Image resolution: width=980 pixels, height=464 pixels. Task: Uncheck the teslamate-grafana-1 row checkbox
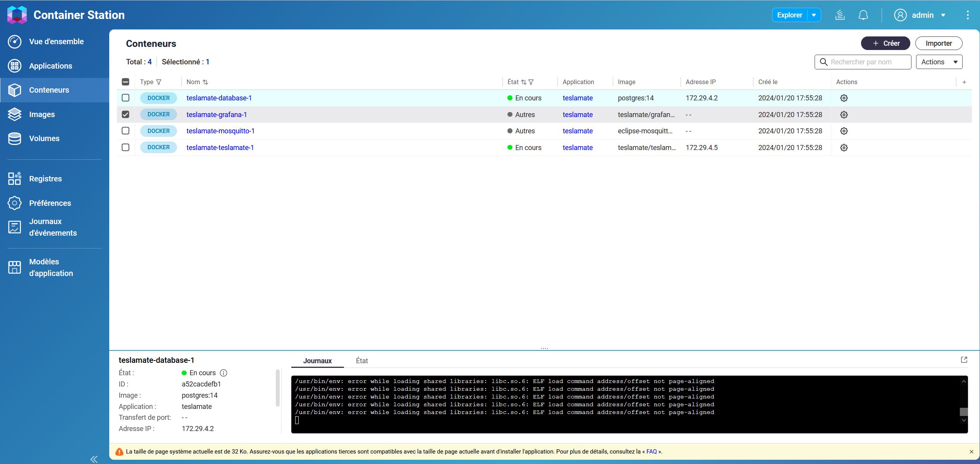(126, 114)
